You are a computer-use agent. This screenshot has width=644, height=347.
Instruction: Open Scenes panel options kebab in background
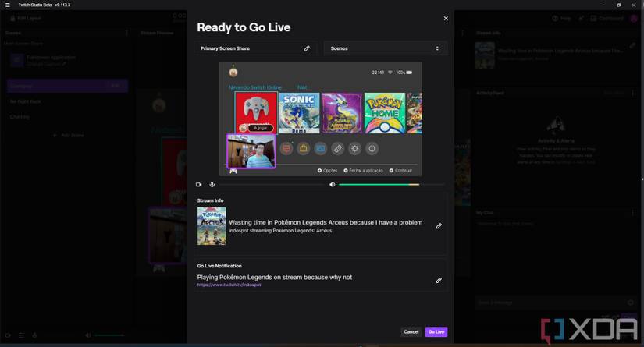pyautogui.click(x=126, y=33)
